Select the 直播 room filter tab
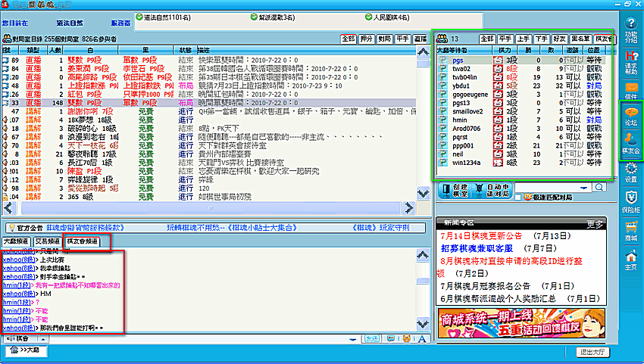 (420, 37)
